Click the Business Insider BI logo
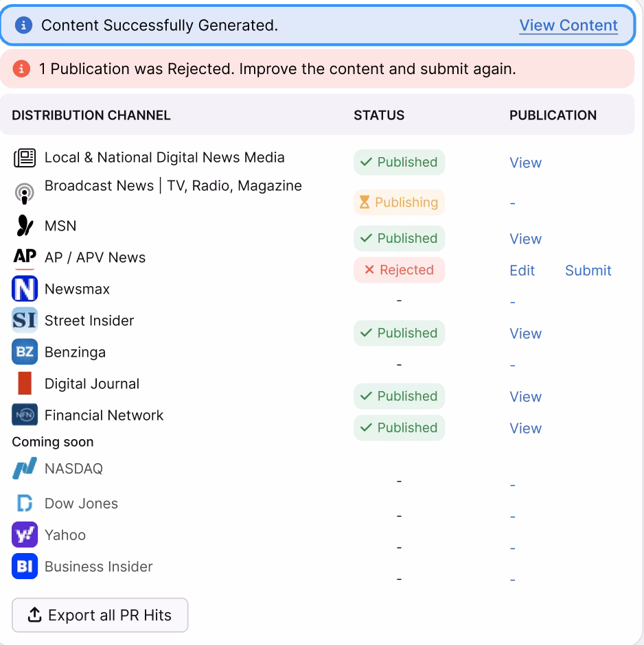Viewport: 644px width, 645px height. point(25,567)
